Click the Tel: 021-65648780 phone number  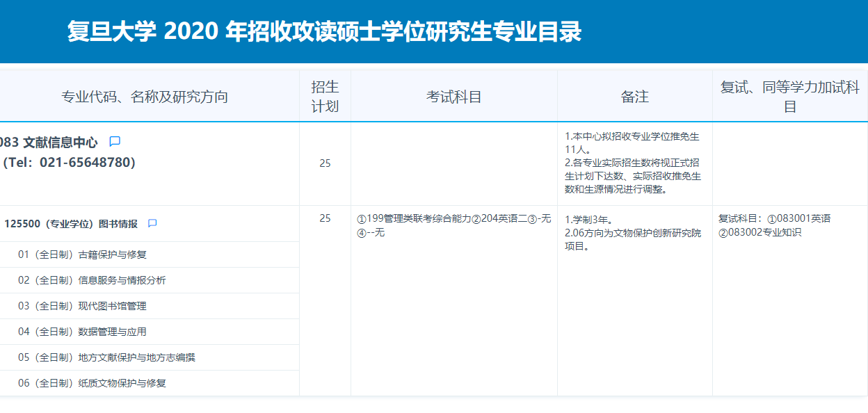tap(69, 163)
